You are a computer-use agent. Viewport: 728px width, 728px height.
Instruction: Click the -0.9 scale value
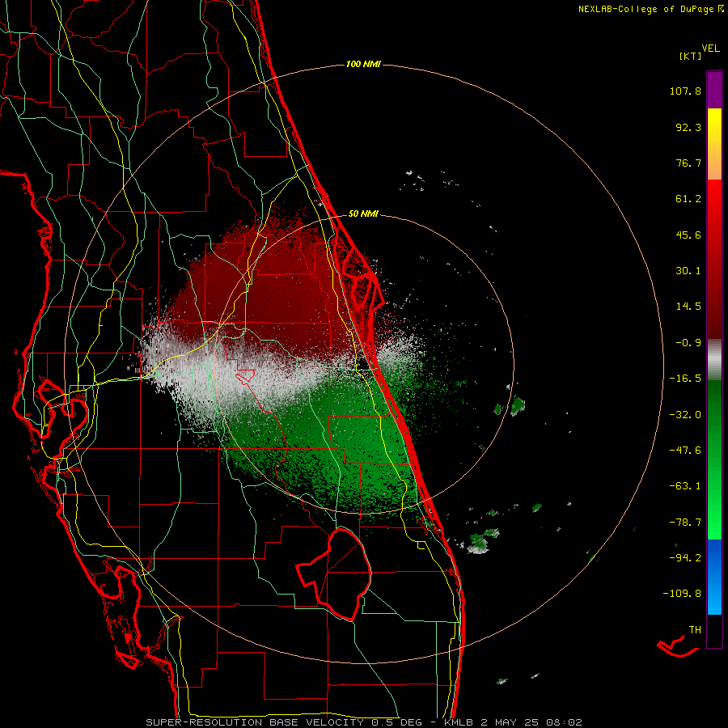(x=688, y=343)
